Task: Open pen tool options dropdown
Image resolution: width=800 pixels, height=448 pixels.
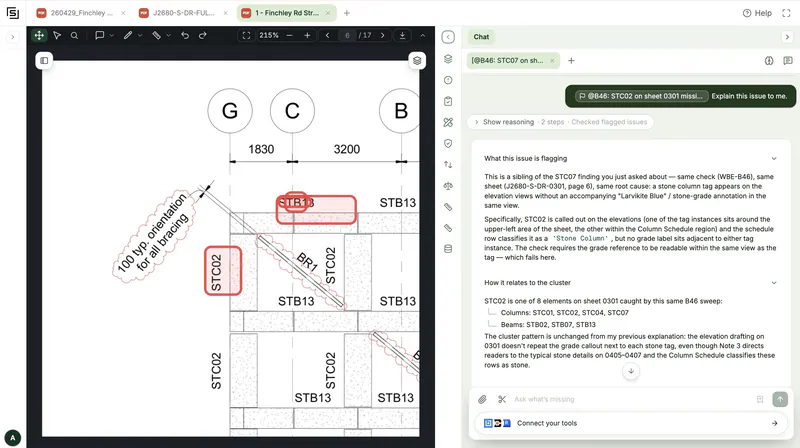Action: pyautogui.click(x=140, y=35)
